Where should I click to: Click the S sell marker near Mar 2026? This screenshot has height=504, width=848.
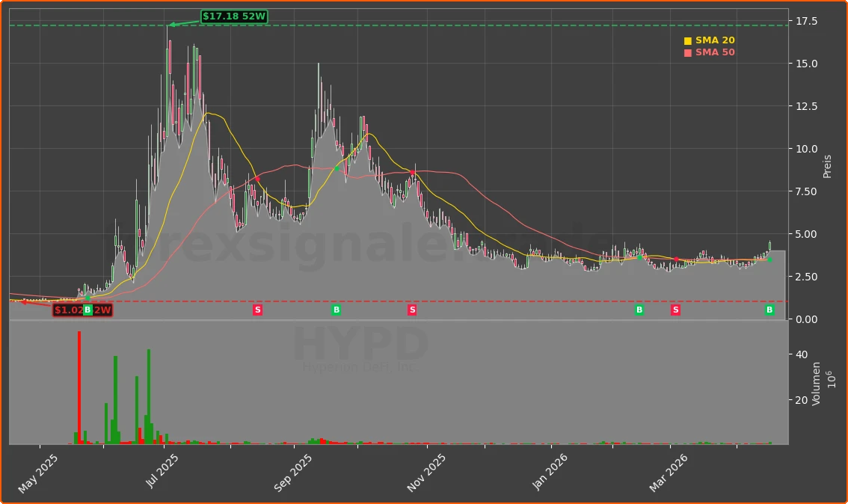(x=675, y=309)
